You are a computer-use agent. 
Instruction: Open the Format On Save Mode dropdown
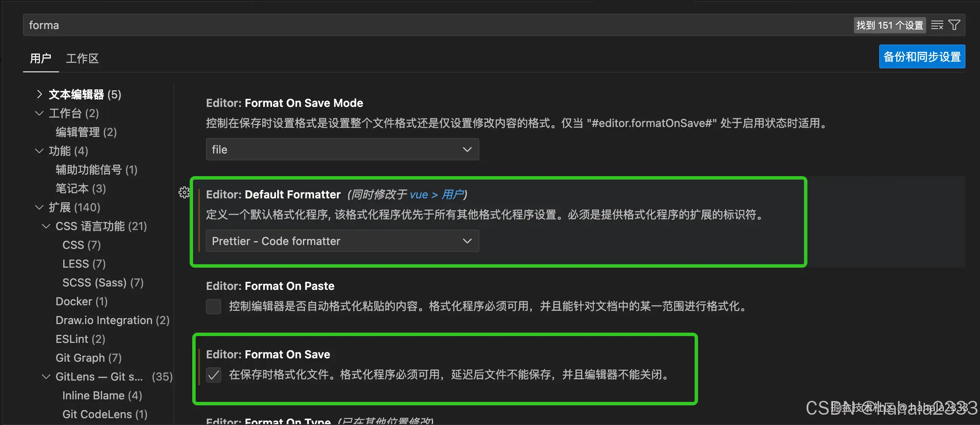coord(342,149)
